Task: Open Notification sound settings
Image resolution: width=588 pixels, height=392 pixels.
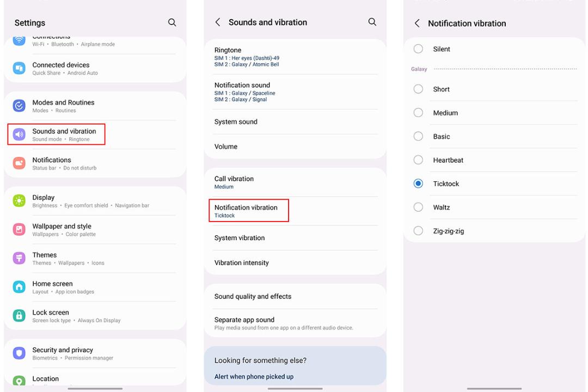Action: (295, 92)
